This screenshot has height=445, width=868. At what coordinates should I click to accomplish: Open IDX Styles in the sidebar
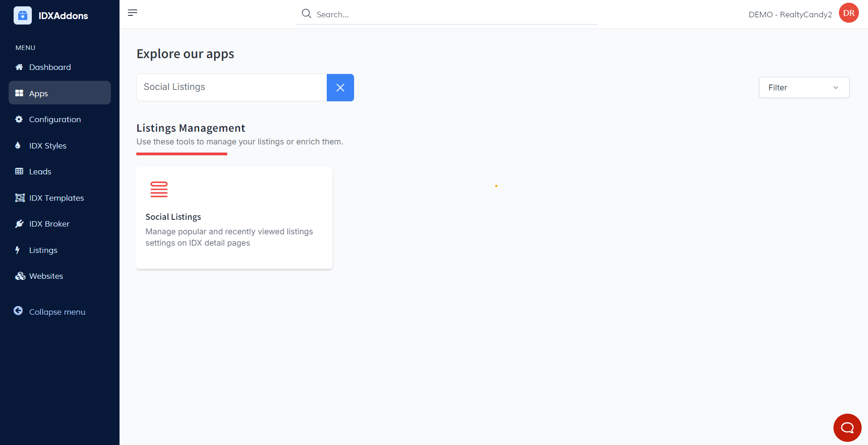pos(48,146)
